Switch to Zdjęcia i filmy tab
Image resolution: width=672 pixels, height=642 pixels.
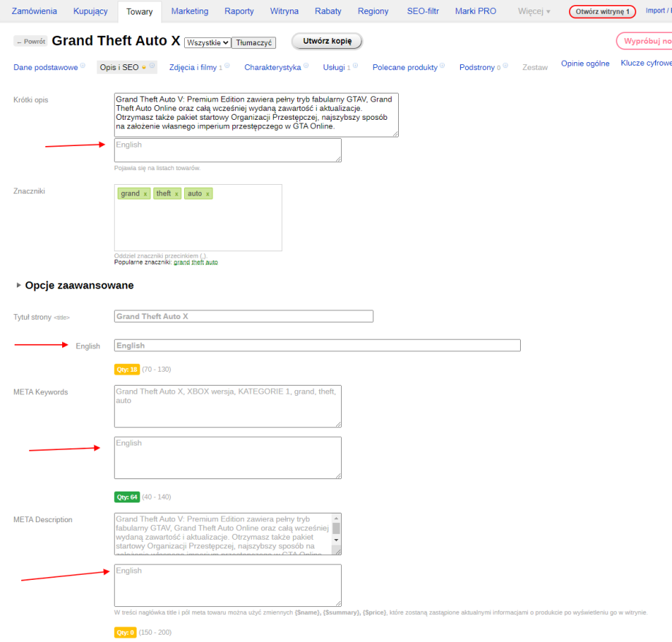(194, 67)
